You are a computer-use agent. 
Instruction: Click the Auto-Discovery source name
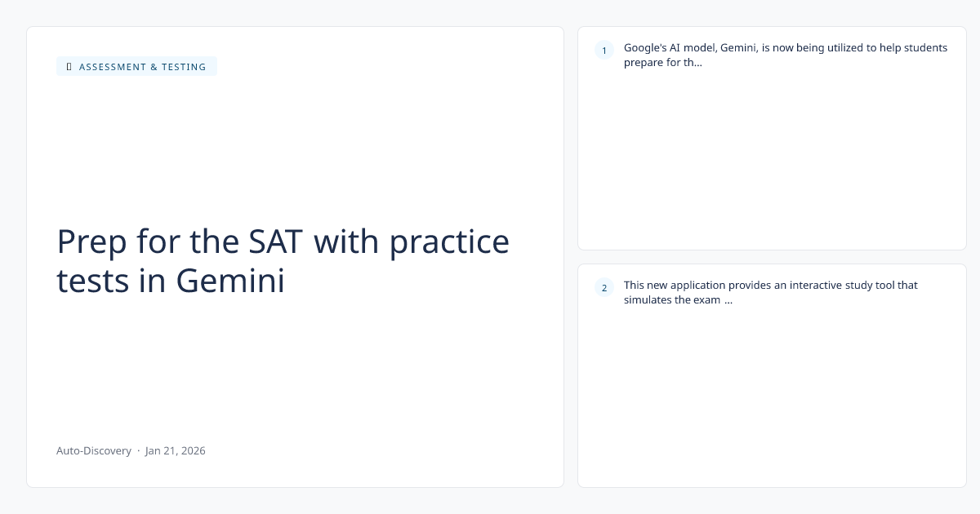94,450
